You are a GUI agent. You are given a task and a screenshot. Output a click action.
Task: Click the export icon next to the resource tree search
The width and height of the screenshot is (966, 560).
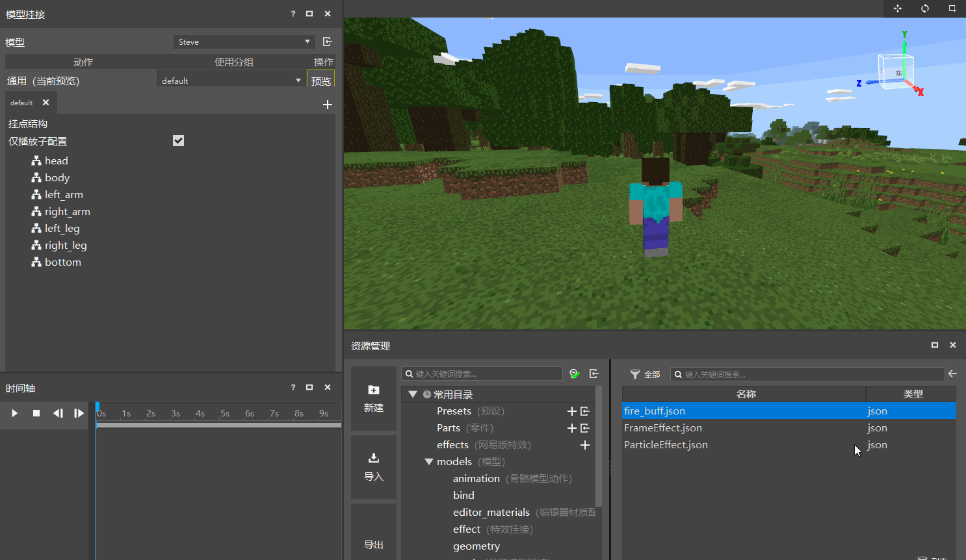(x=594, y=374)
